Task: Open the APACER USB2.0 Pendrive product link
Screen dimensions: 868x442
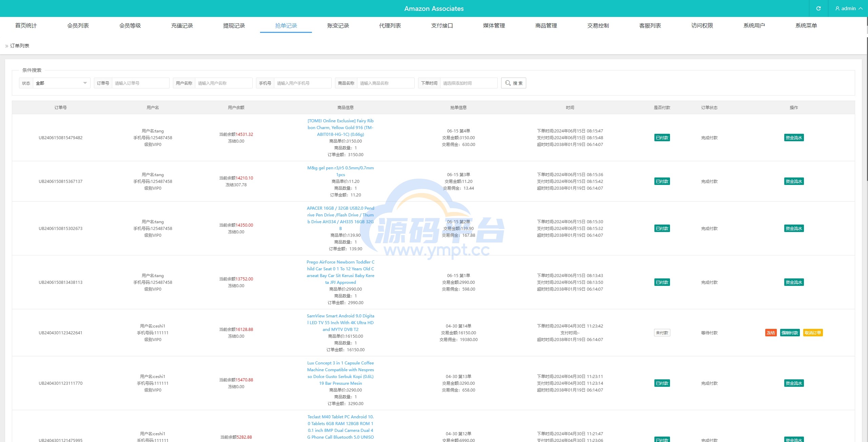Action: coord(340,218)
